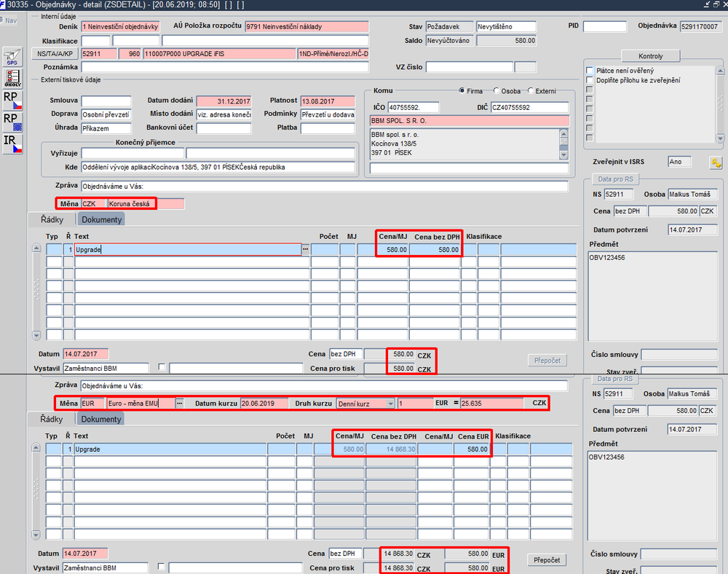Screen dimensions: 728x574
Task: Click the Doprava field Osobní převzetí
Action: [106, 114]
